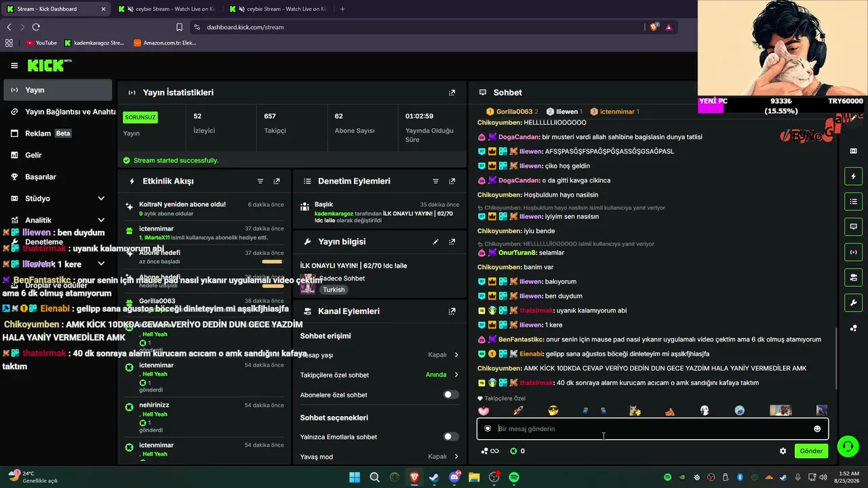The width and height of the screenshot is (868, 488).
Task: Open File Explorer from the taskbar
Action: click(474, 477)
